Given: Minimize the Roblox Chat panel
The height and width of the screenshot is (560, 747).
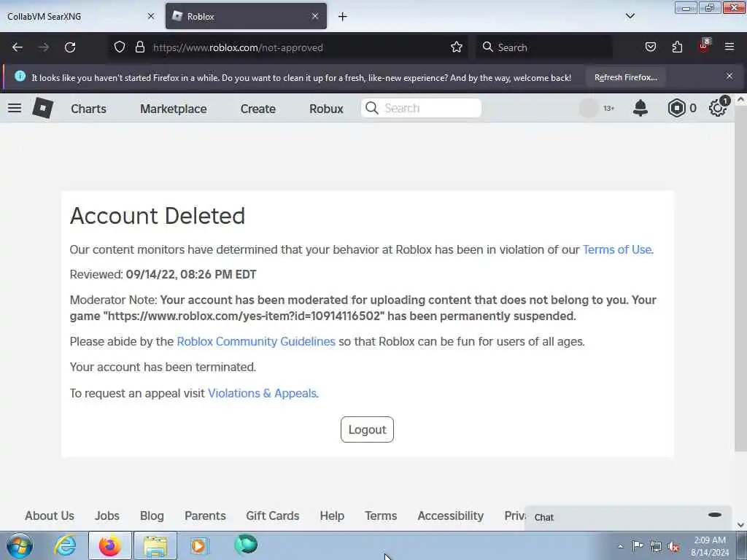Looking at the screenshot, I should pos(715,515).
